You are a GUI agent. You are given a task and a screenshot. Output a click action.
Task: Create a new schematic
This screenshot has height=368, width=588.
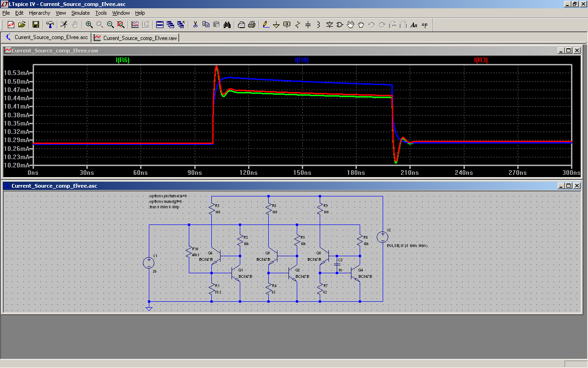click(11, 24)
